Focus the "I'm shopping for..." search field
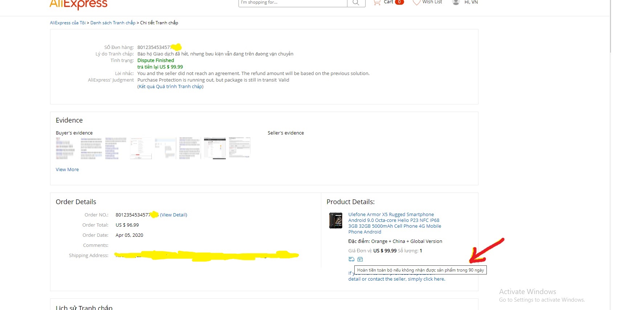644x310 pixels. click(293, 3)
